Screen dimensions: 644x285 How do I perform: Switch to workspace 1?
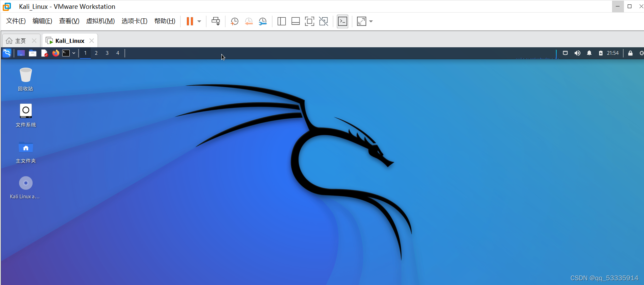[85, 53]
